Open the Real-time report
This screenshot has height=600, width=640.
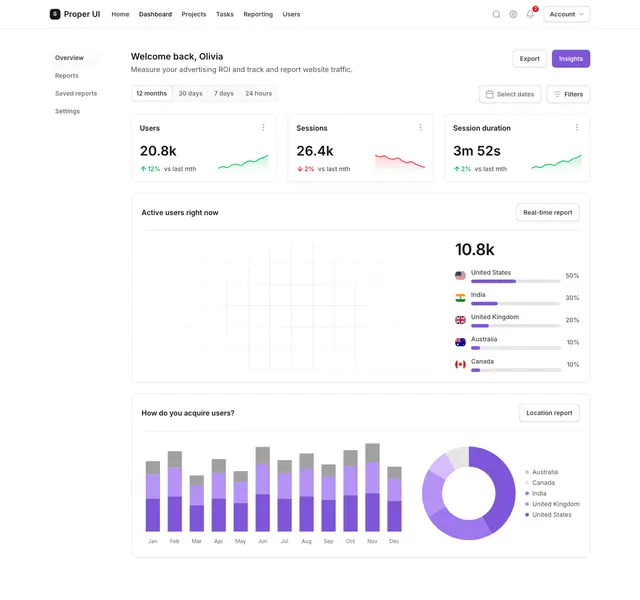pyautogui.click(x=547, y=213)
